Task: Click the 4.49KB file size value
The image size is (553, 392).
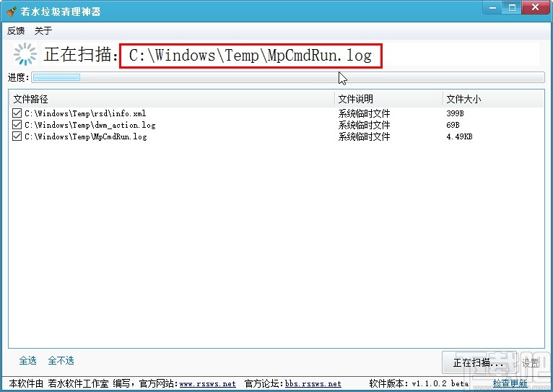Action: (459, 136)
